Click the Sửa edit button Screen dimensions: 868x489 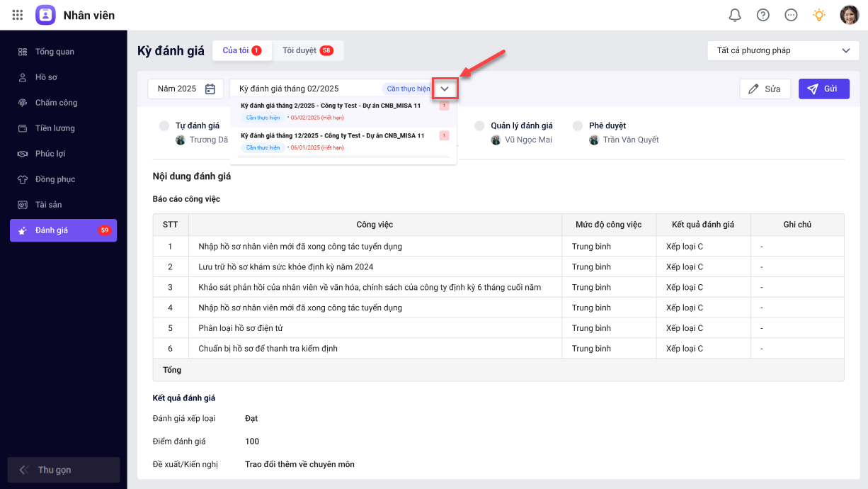click(x=765, y=89)
